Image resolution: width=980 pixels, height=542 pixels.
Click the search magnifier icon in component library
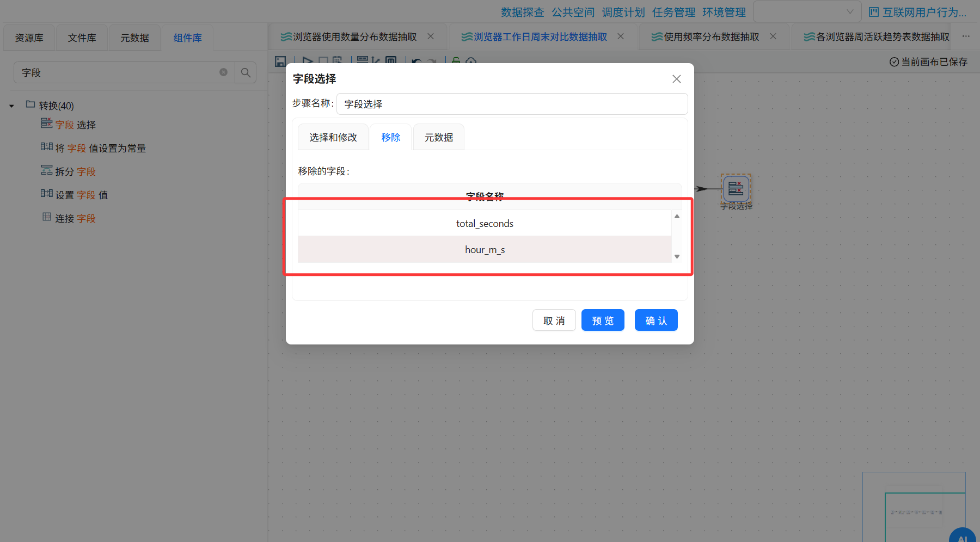point(246,72)
